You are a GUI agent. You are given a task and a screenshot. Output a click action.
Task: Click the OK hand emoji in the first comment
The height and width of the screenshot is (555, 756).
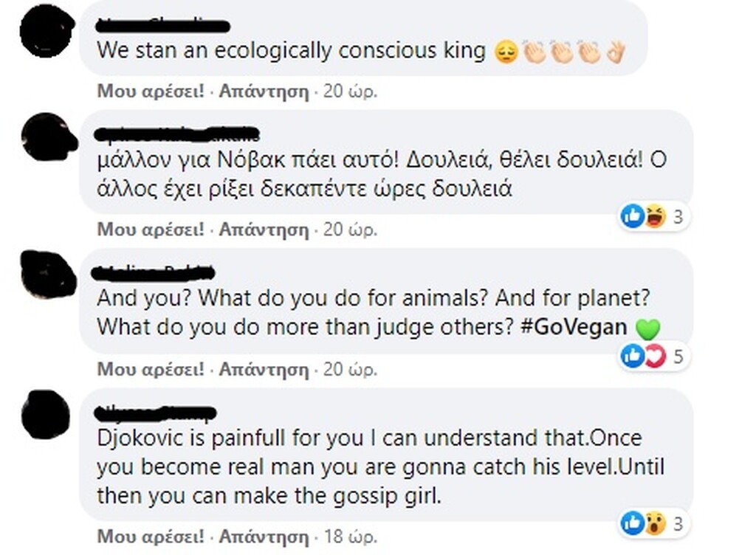(616, 52)
